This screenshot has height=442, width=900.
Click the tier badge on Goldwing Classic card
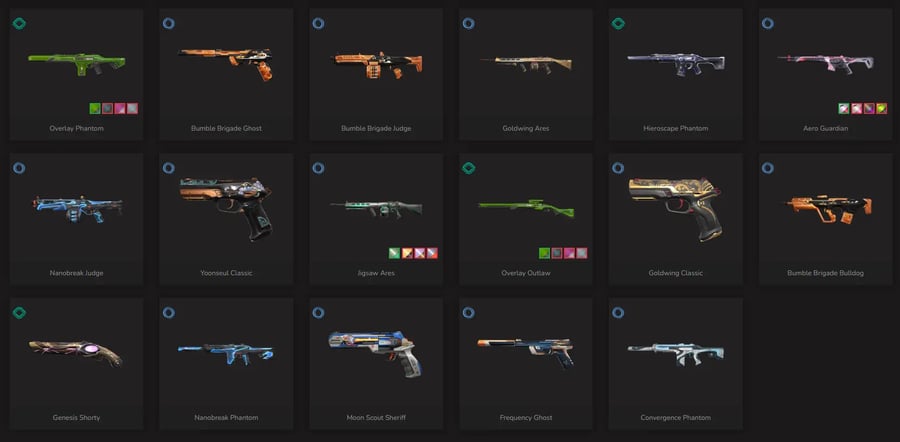[x=618, y=168]
